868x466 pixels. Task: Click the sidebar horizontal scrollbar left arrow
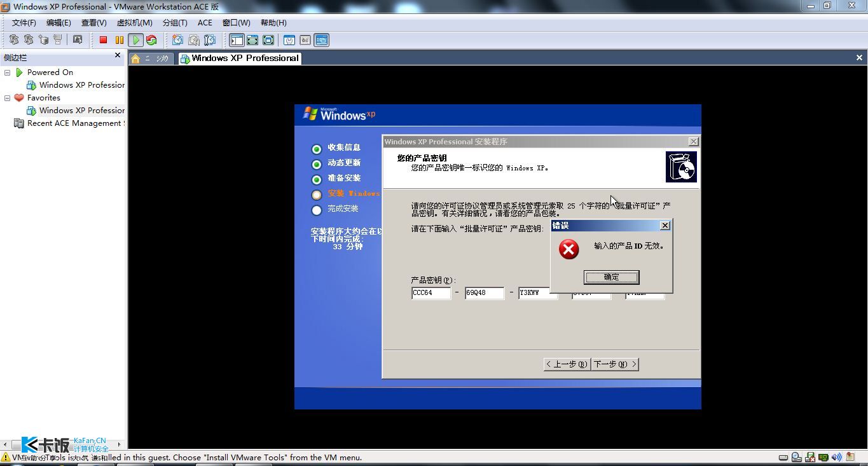tap(6, 444)
